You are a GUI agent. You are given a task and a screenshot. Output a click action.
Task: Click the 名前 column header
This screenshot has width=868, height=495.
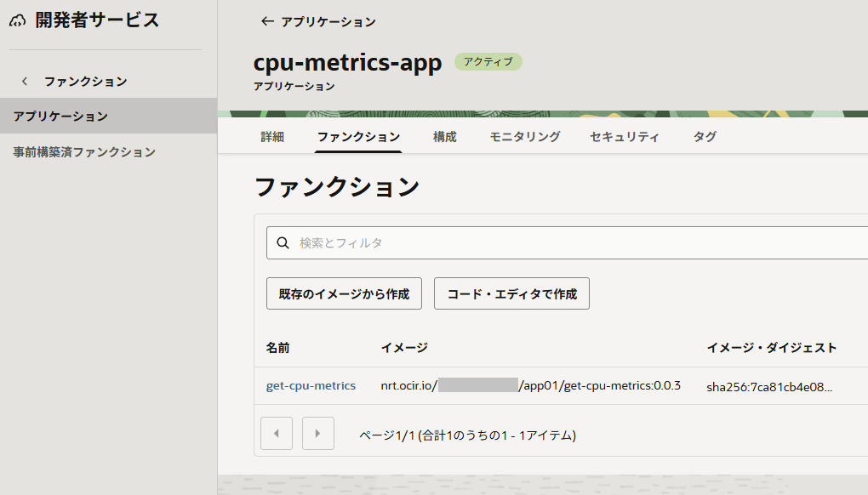coord(277,348)
